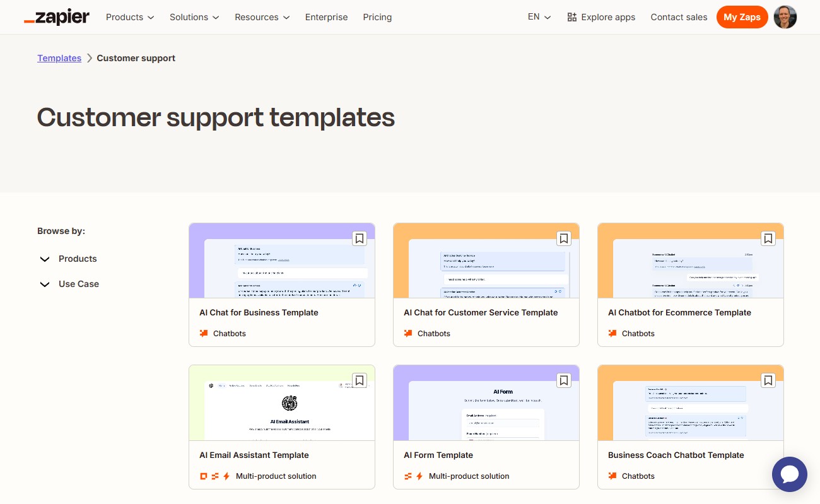Open the Solutions menu
The height and width of the screenshot is (504, 820).
click(x=194, y=17)
